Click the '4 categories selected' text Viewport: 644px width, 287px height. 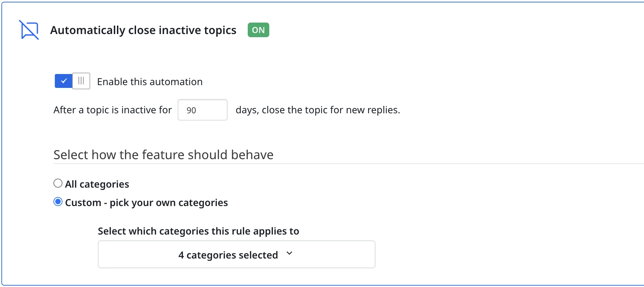point(228,255)
